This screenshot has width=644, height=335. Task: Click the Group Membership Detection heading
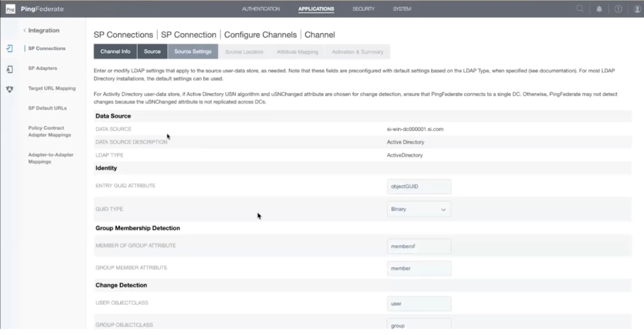click(x=138, y=228)
